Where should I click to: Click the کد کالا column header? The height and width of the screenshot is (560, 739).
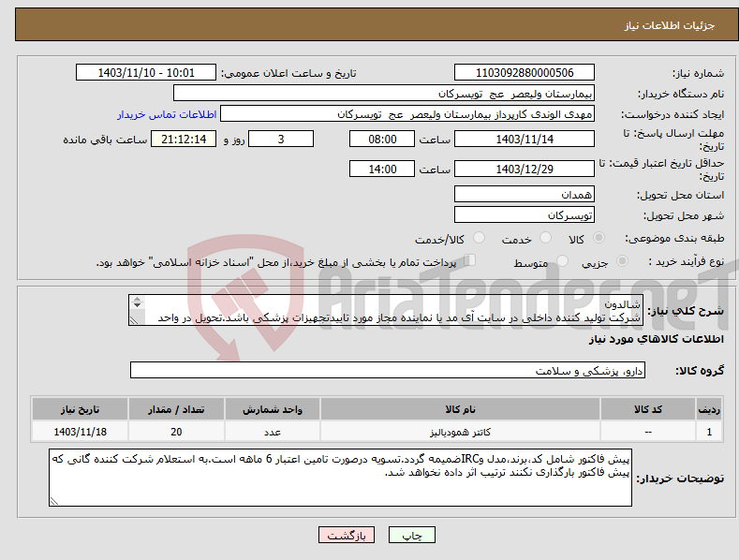point(648,409)
